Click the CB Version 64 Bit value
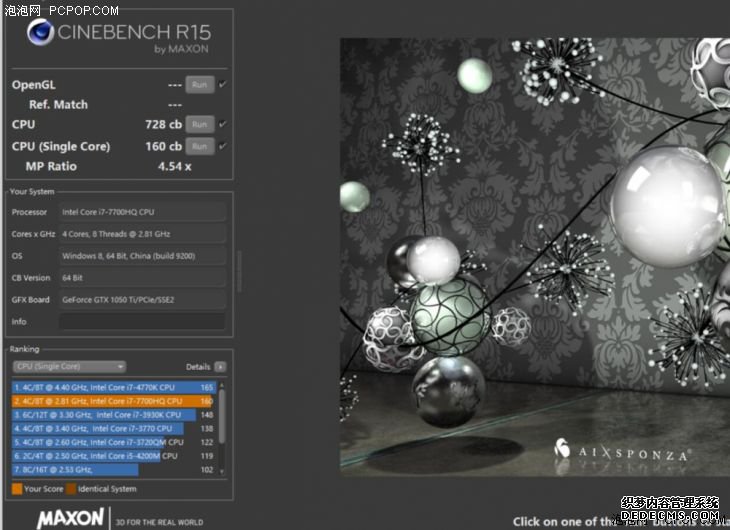Viewport: 730px width, 530px height. (142, 278)
